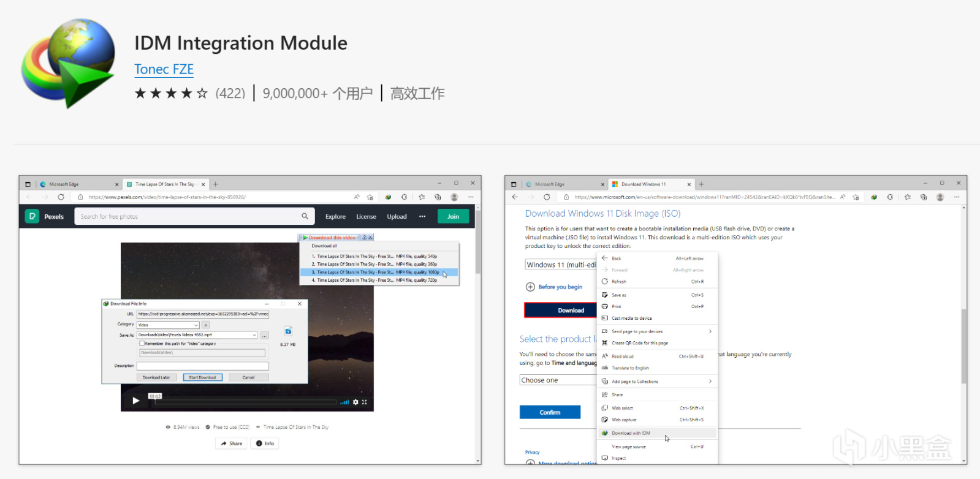Open a new tab in the Windows 11 browser

[x=702, y=184]
